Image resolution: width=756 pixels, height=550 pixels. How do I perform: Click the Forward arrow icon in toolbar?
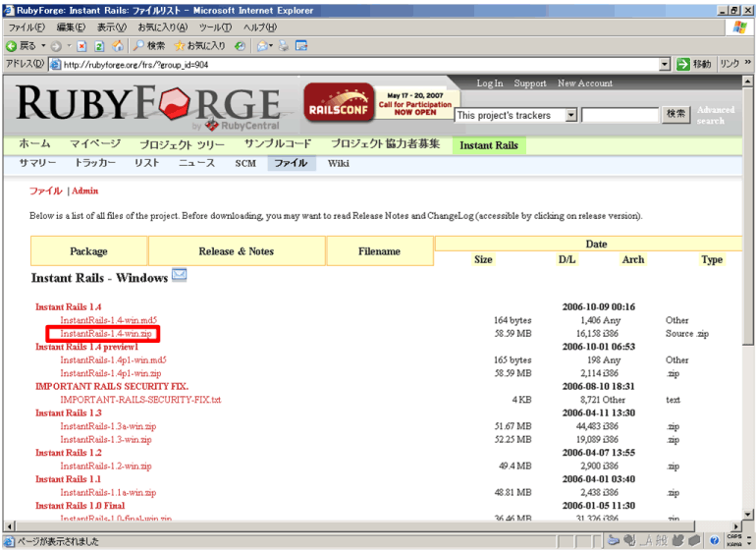point(56,46)
